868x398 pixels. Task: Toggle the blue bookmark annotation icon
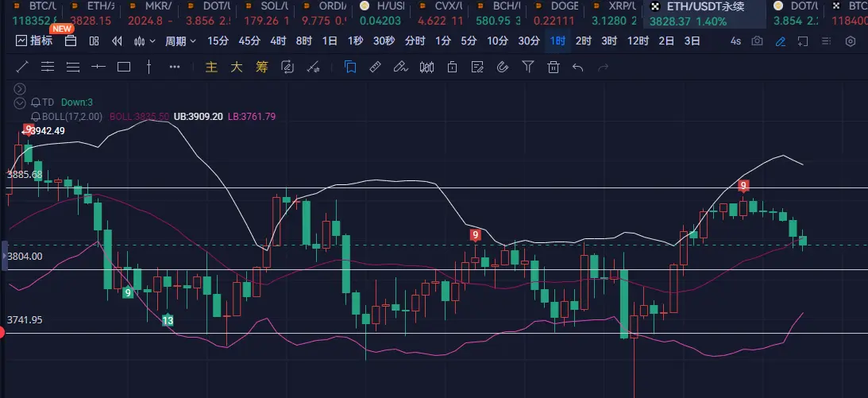click(350, 67)
